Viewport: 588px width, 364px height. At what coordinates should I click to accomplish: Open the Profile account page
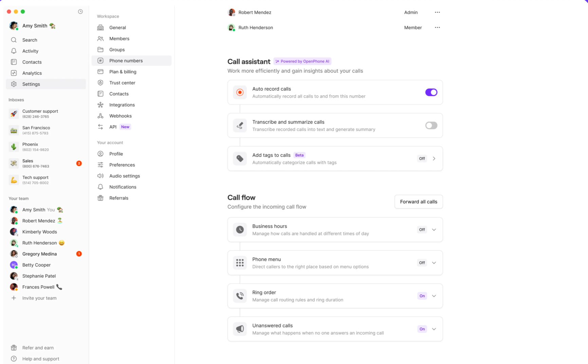(131, 154)
